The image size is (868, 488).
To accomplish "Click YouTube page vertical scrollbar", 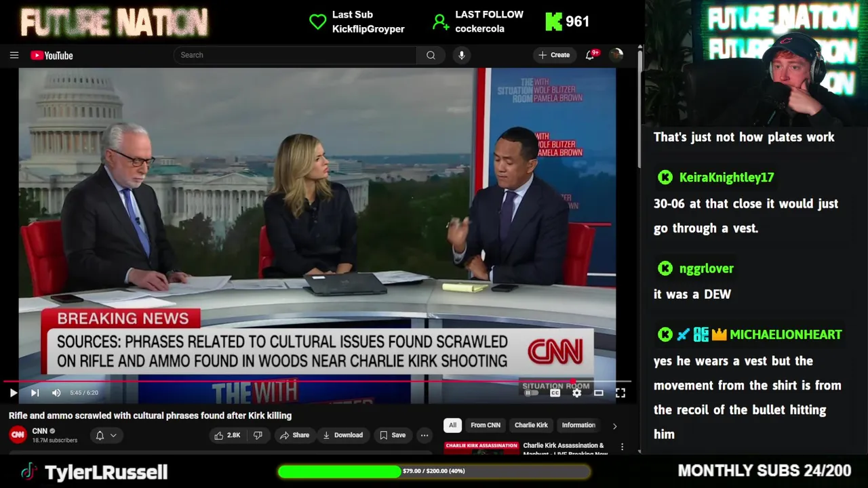I will pyautogui.click(x=638, y=108).
